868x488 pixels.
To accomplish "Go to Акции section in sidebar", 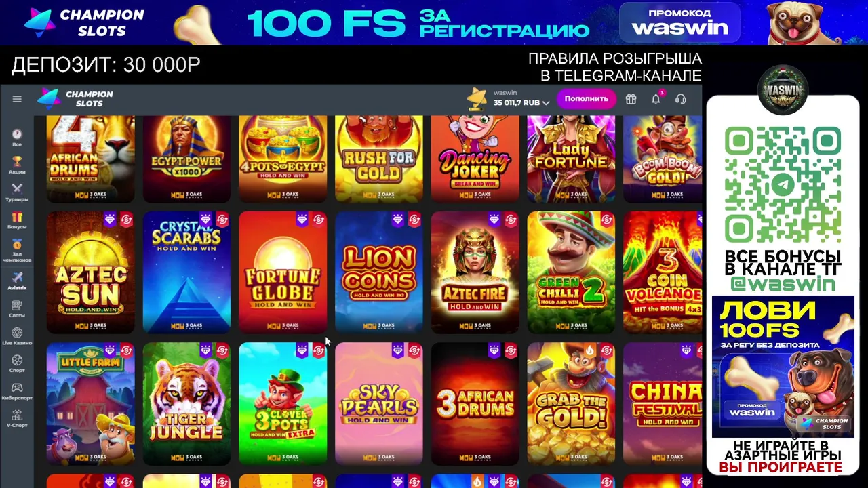I will [x=17, y=165].
